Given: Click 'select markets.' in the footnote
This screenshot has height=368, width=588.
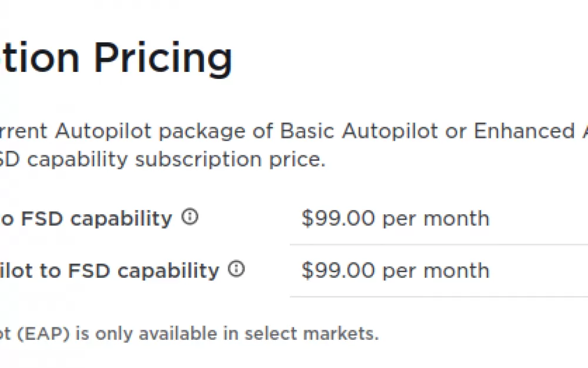Looking at the screenshot, I should tap(312, 333).
